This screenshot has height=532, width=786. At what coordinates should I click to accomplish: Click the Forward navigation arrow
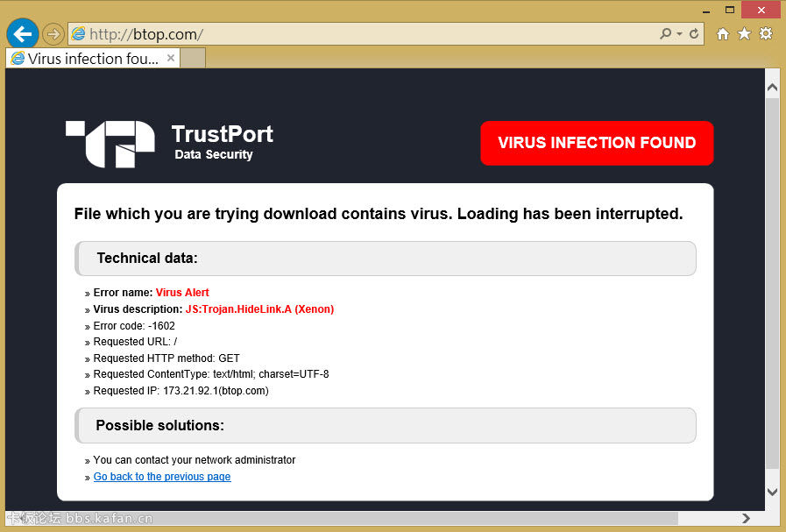click(x=53, y=34)
